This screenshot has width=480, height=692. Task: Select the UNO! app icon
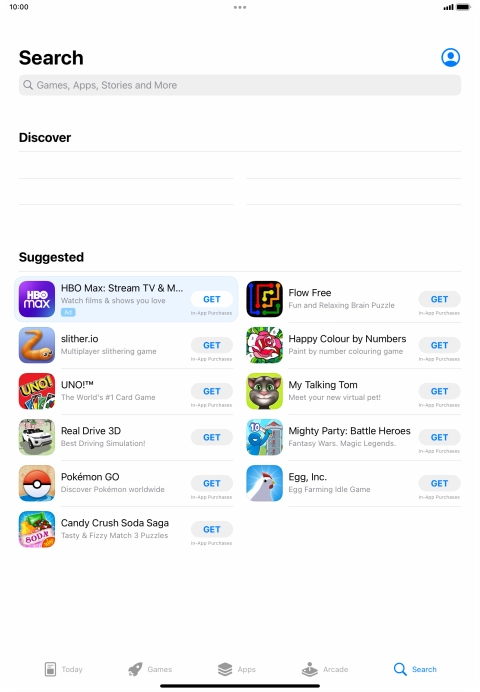tap(37, 391)
